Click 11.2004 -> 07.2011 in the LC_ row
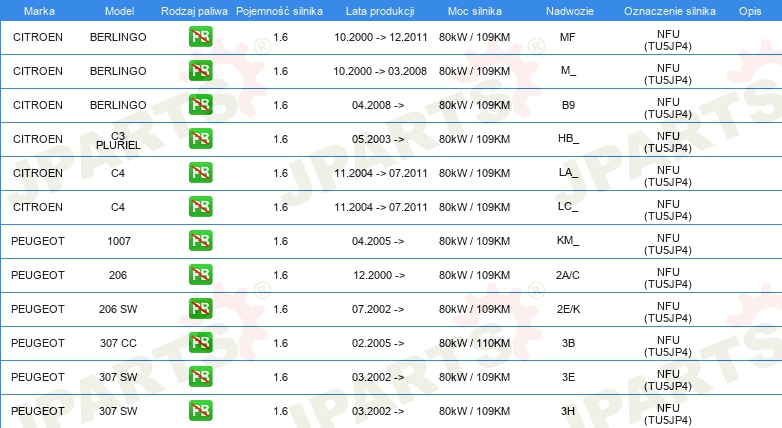 tap(381, 207)
